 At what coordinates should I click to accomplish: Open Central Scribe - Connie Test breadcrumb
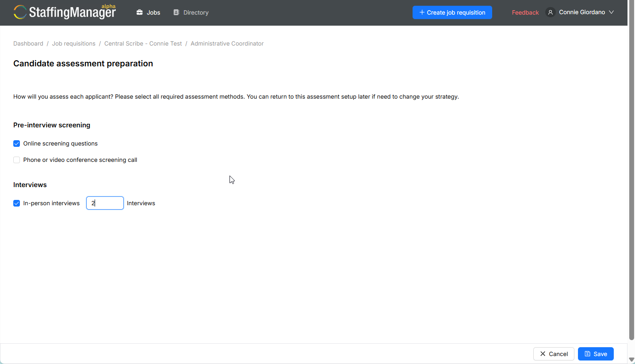pos(143,43)
